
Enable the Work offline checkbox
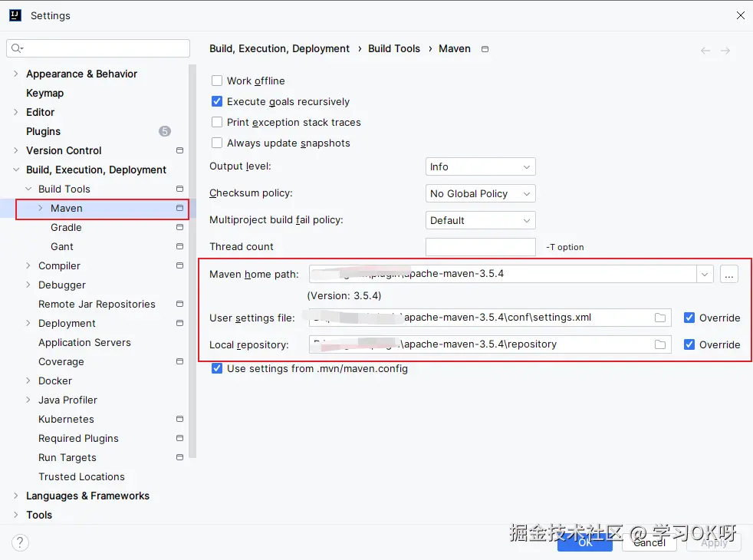(217, 81)
